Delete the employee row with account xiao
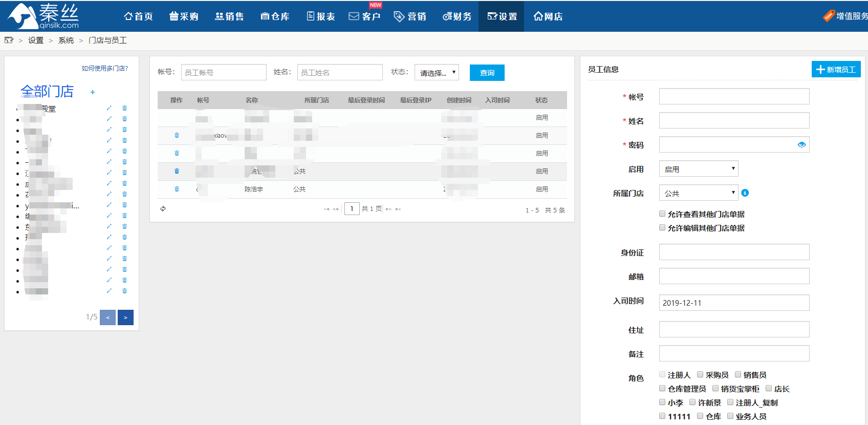This screenshot has height=425, width=868. 177,135
